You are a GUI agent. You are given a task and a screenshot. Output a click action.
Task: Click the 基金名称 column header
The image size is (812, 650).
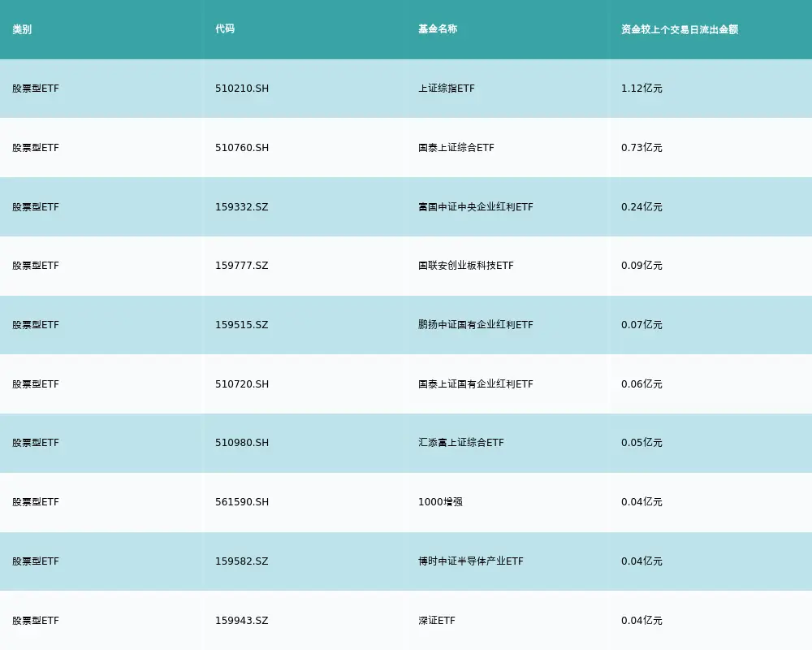[435, 29]
